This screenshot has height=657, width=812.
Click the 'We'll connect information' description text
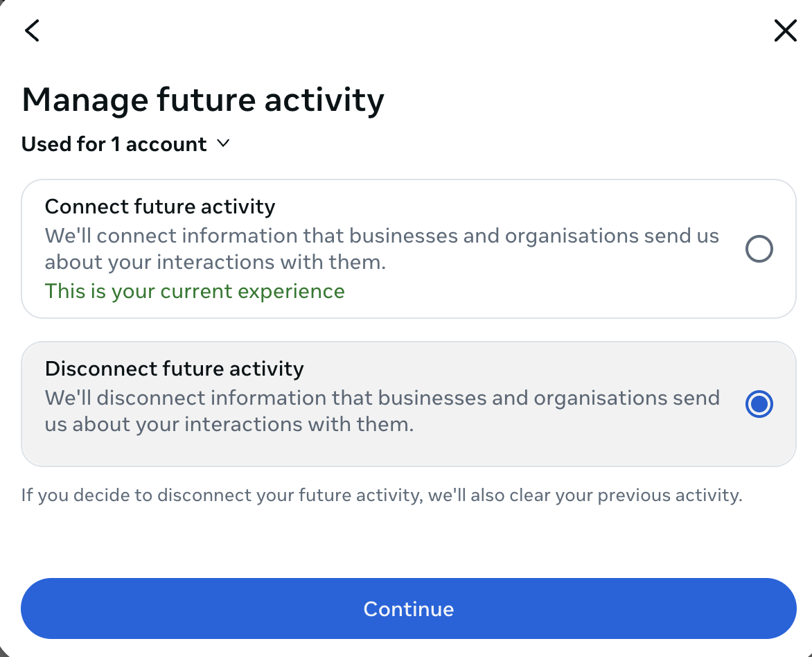pyautogui.click(x=382, y=249)
